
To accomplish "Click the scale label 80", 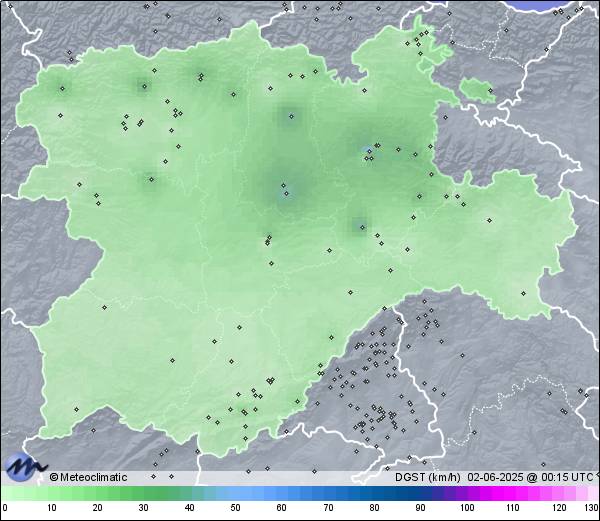I will pyautogui.click(x=374, y=508).
